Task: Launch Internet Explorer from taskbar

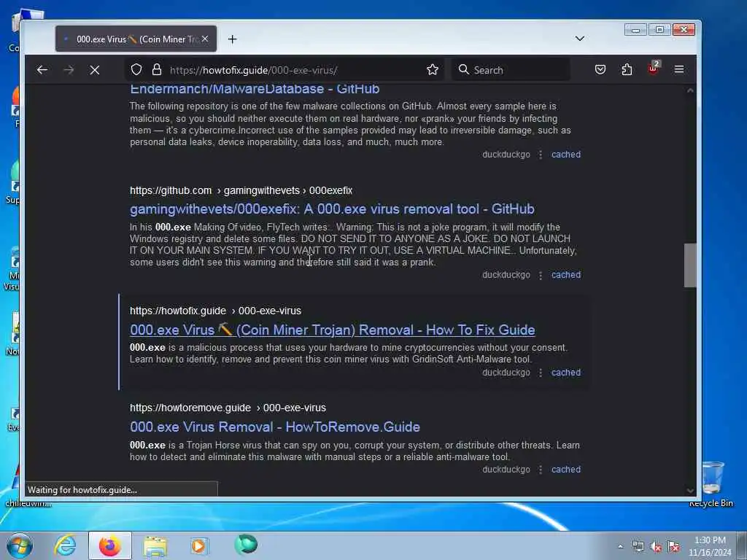Action: click(65, 545)
